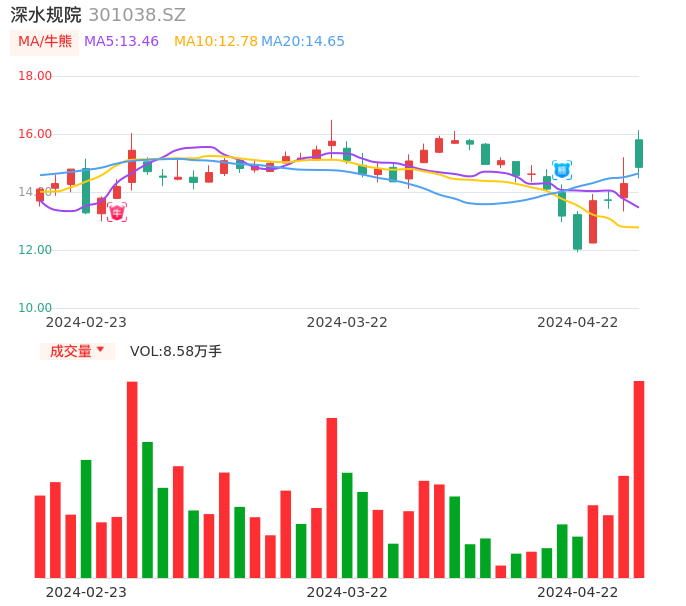Click the VOL:8.58万手 volume label

[x=176, y=351]
